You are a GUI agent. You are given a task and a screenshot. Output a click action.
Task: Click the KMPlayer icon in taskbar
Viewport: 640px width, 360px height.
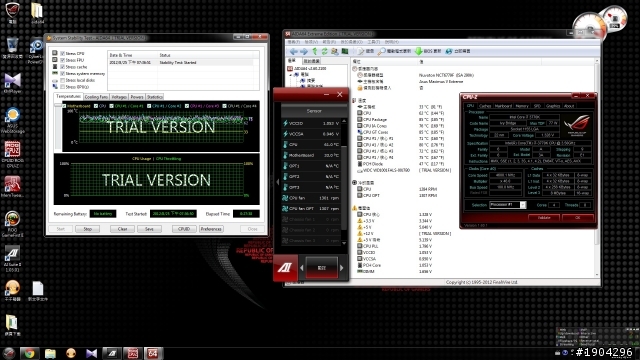pyautogui.click(x=91, y=353)
